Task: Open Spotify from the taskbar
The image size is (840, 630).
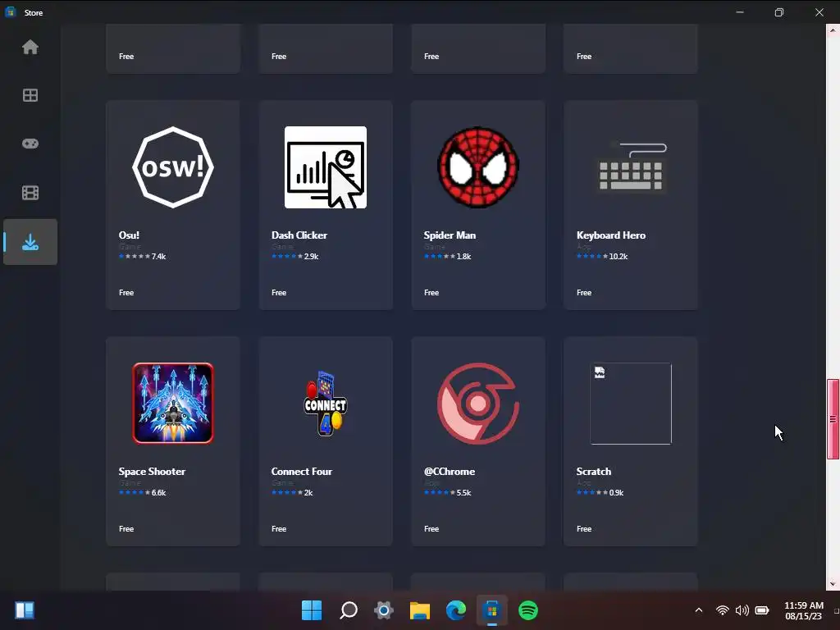Action: (x=527, y=610)
